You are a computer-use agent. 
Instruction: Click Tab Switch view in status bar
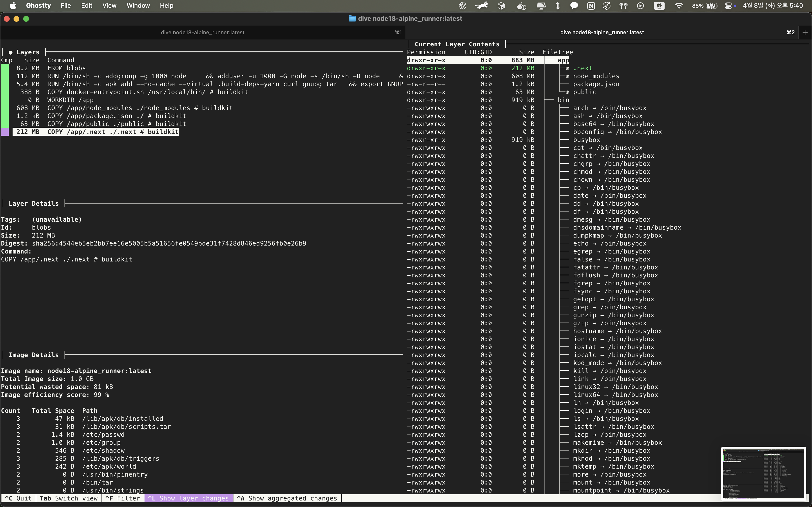coord(68,498)
